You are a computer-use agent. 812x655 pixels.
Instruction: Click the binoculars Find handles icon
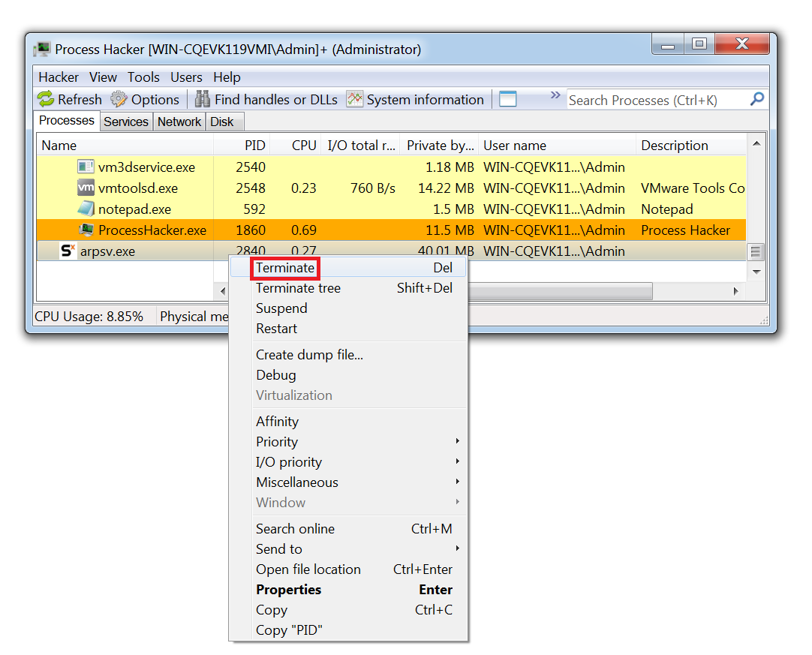203,99
